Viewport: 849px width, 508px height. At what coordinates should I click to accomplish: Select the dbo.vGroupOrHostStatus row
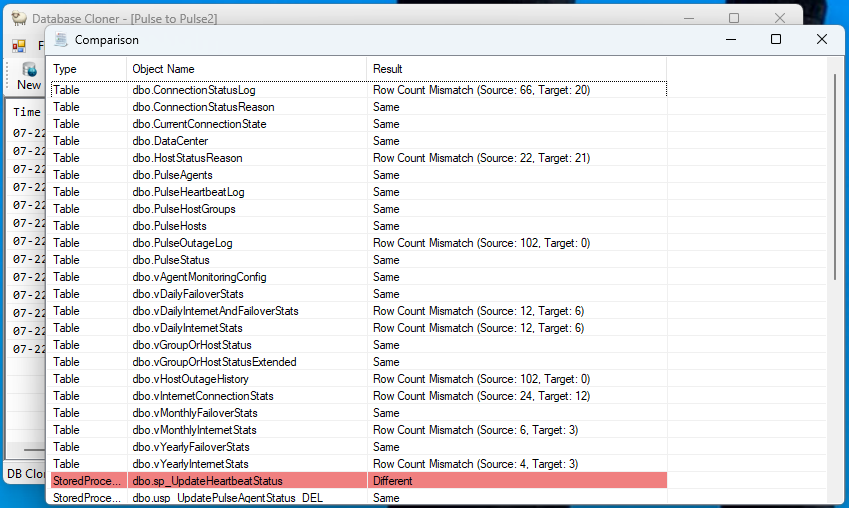tap(358, 345)
